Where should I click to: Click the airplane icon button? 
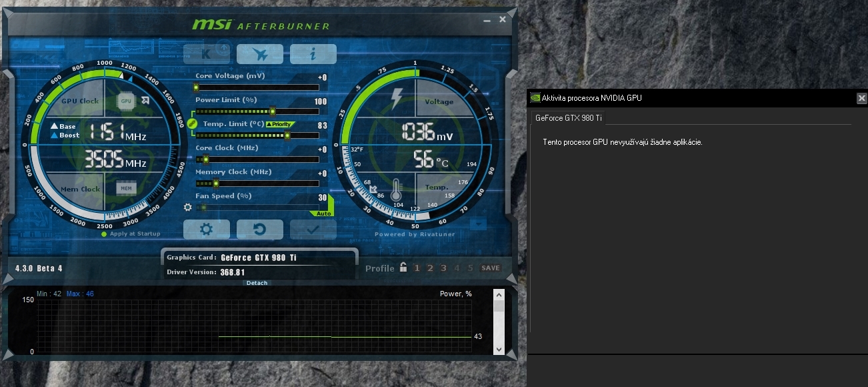(259, 54)
